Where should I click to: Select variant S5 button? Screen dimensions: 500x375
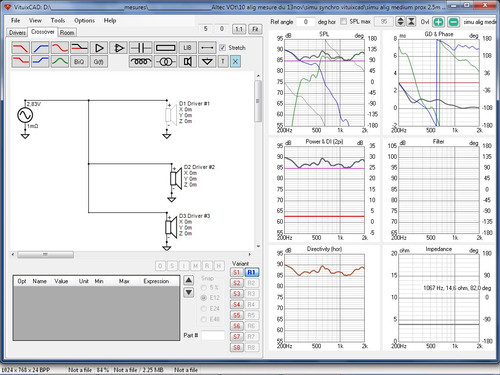[x=237, y=315]
